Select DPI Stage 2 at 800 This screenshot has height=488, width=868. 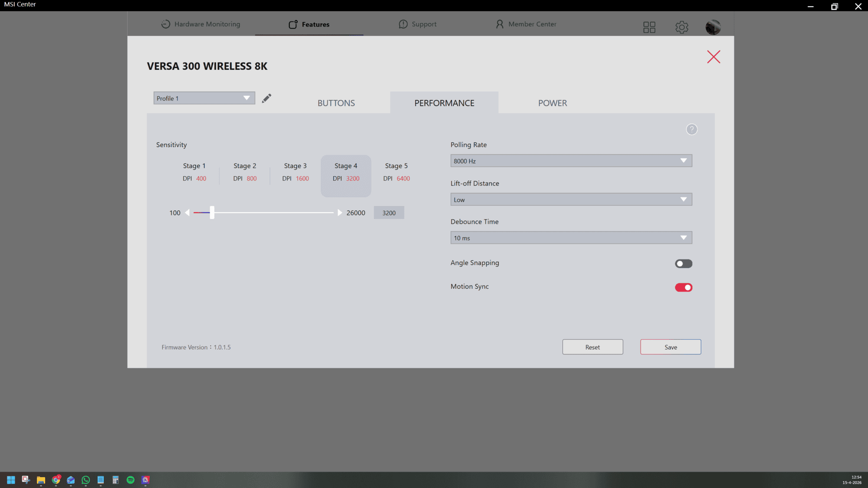(x=245, y=172)
